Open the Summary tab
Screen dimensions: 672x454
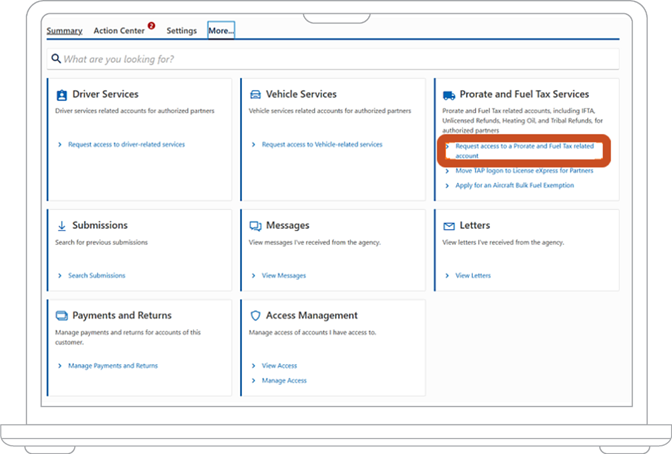(64, 31)
